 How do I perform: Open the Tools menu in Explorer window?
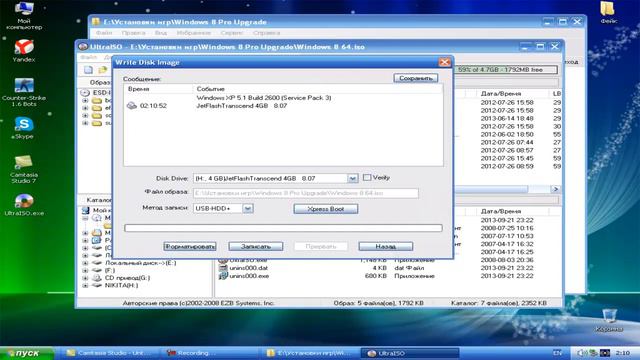232,33
